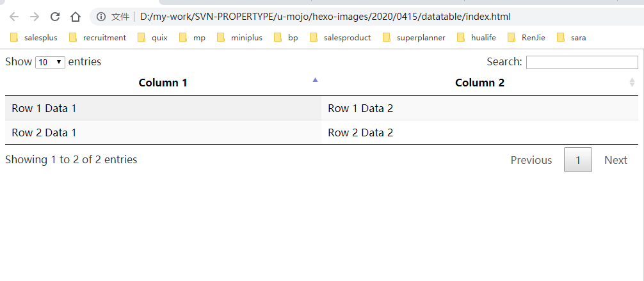644x281 pixels.
Task: Open the recruitment bookmark folder
Action: pyautogui.click(x=98, y=38)
